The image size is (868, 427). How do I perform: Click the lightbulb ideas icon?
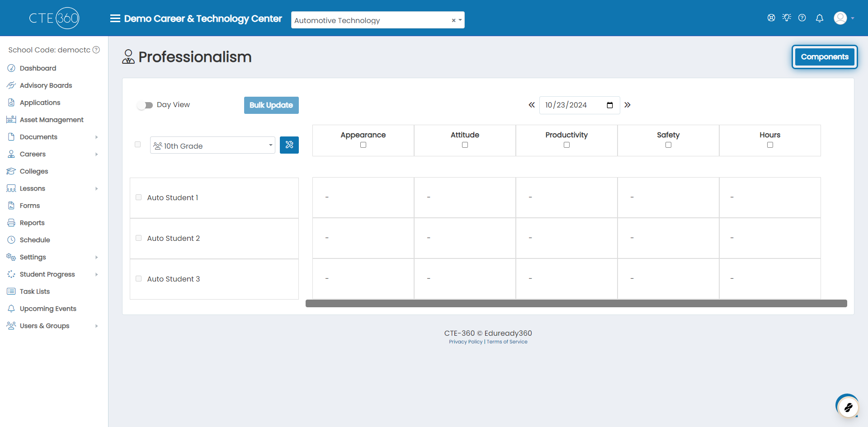click(x=787, y=18)
